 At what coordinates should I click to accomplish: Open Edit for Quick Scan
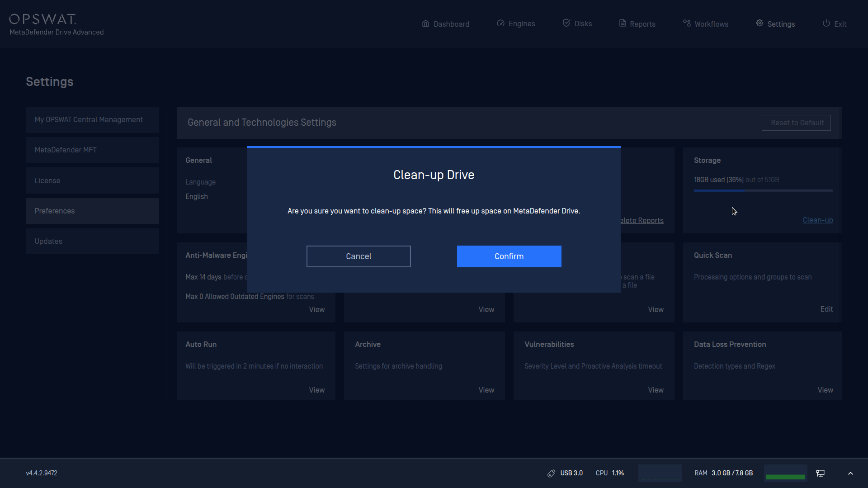[826, 309]
